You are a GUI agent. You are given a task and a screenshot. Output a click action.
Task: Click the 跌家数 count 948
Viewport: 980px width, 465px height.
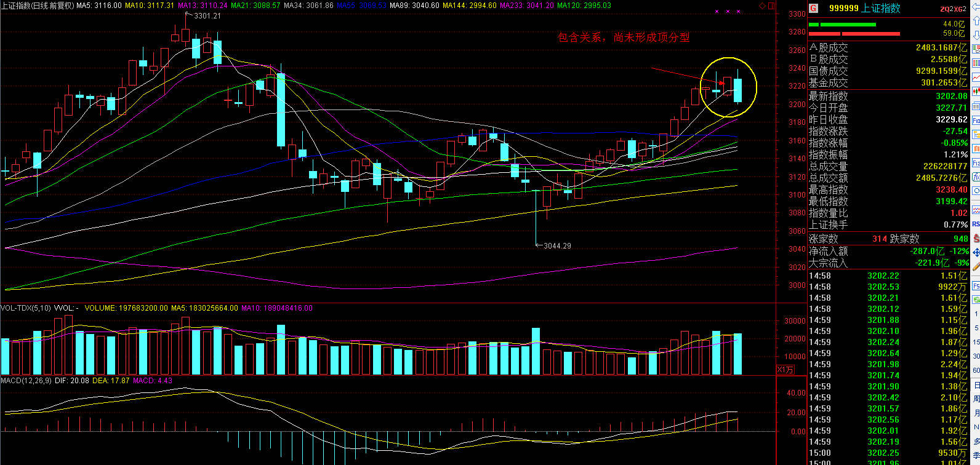click(960, 239)
